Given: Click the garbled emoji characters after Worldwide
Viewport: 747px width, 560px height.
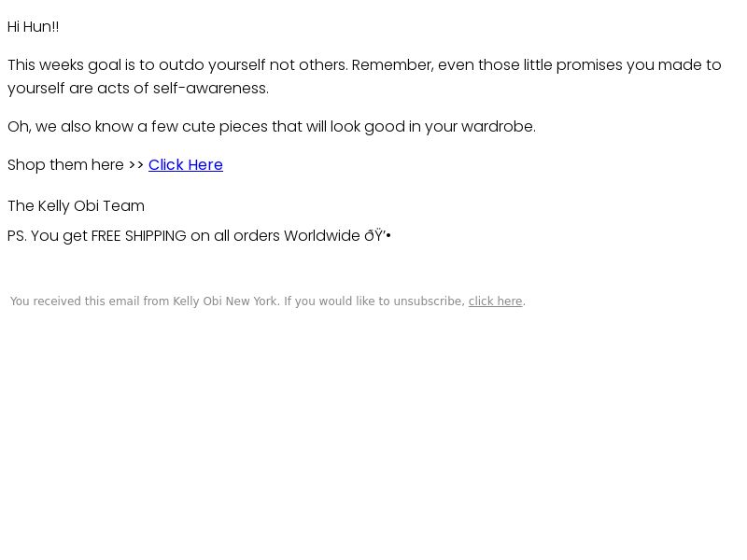Looking at the screenshot, I should pyautogui.click(x=377, y=236).
